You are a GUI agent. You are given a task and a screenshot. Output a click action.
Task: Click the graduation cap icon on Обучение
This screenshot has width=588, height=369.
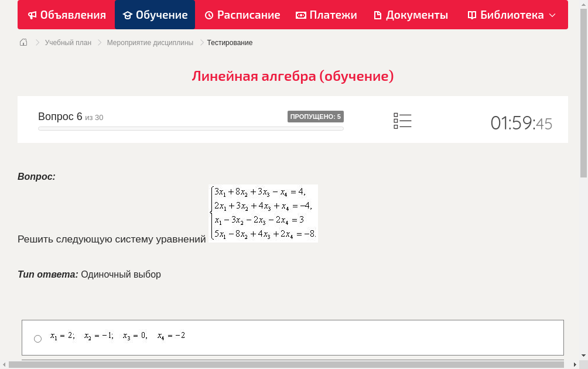point(128,15)
